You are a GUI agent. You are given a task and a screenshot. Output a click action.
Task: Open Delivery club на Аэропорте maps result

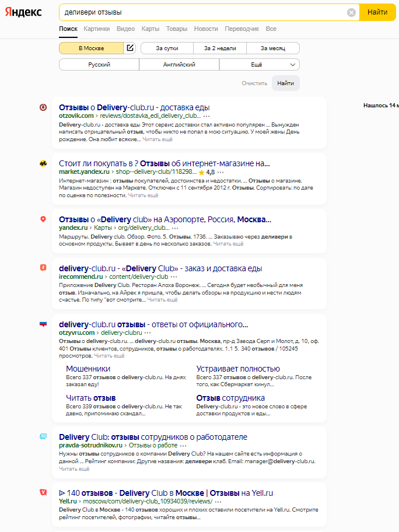(165, 219)
